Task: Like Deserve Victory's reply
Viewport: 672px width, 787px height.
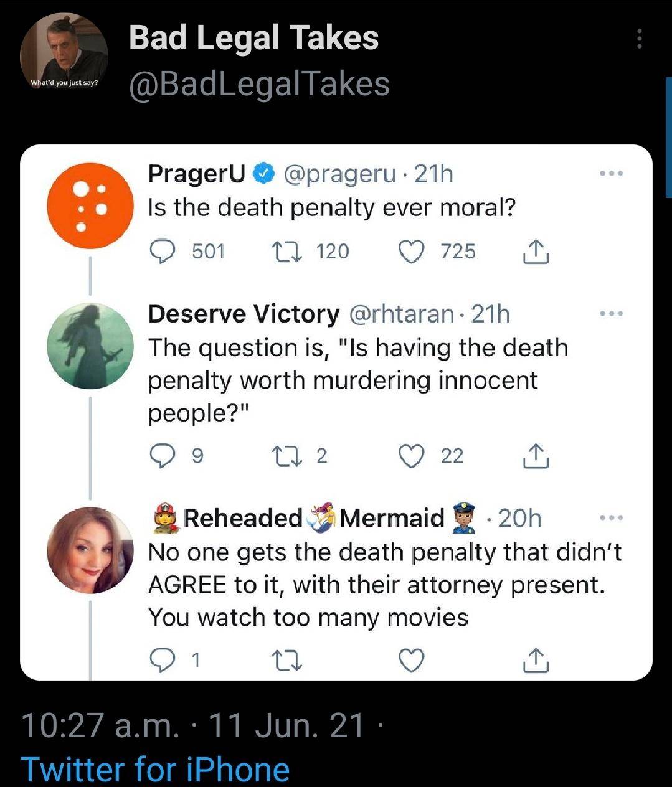Action: coord(412,455)
